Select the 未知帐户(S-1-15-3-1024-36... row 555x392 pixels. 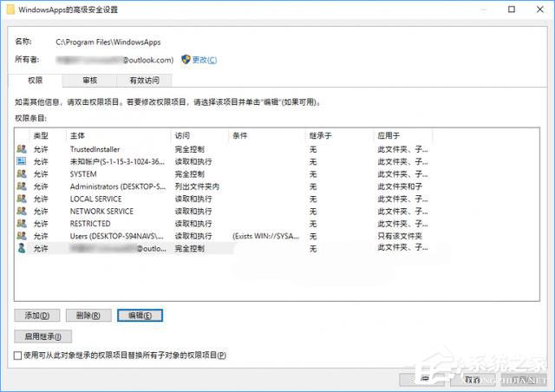(224, 161)
